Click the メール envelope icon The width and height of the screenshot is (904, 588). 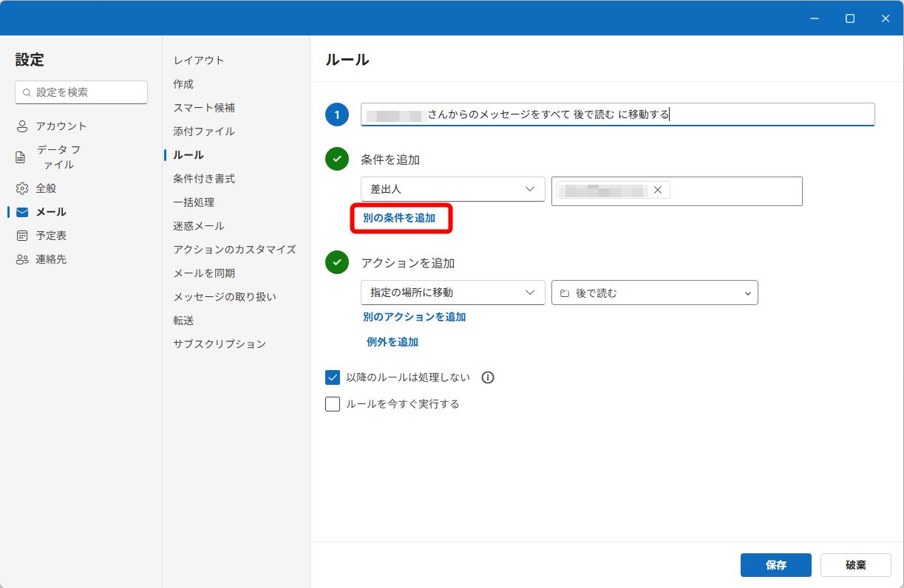(22, 212)
